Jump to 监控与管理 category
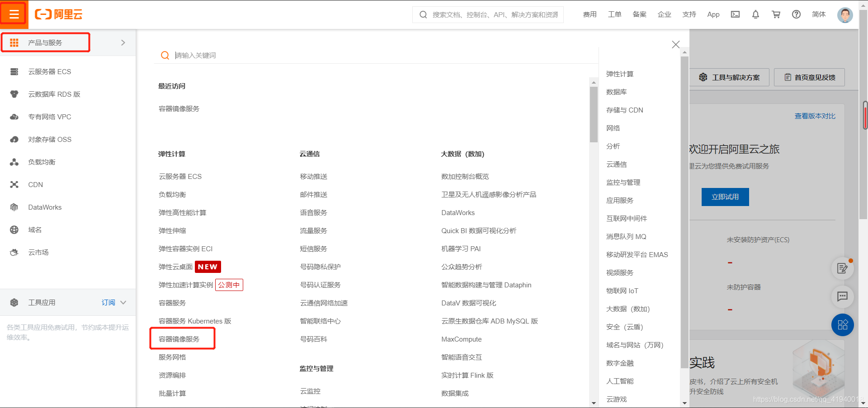The width and height of the screenshot is (868, 408). (623, 182)
